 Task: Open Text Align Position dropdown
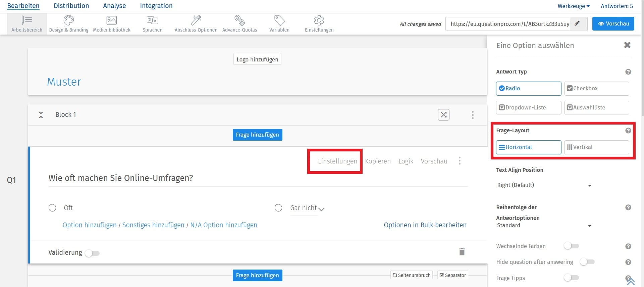click(x=544, y=185)
